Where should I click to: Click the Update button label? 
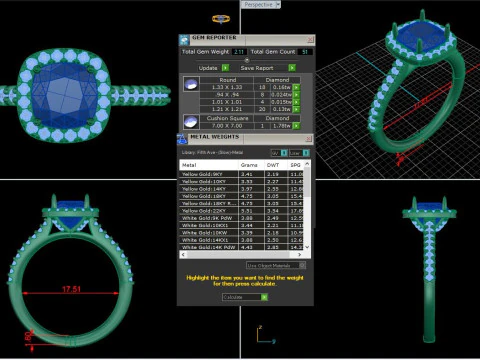click(208, 68)
